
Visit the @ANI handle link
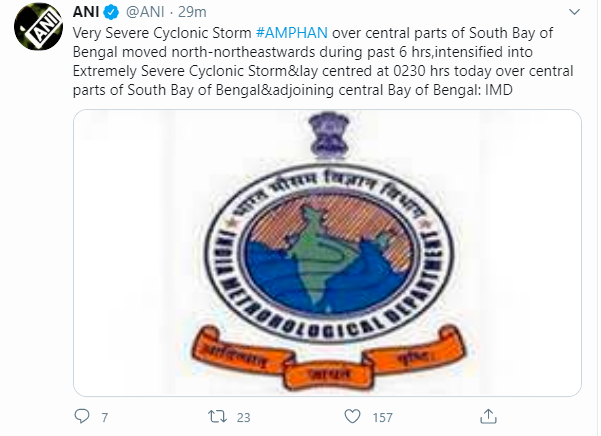145,12
